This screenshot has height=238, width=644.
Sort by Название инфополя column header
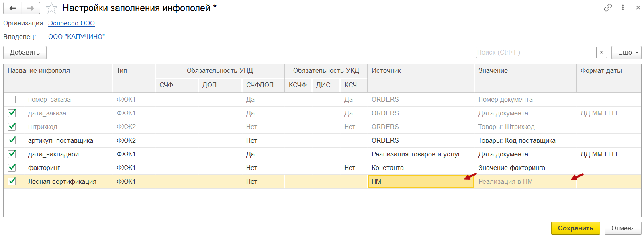[58, 78]
